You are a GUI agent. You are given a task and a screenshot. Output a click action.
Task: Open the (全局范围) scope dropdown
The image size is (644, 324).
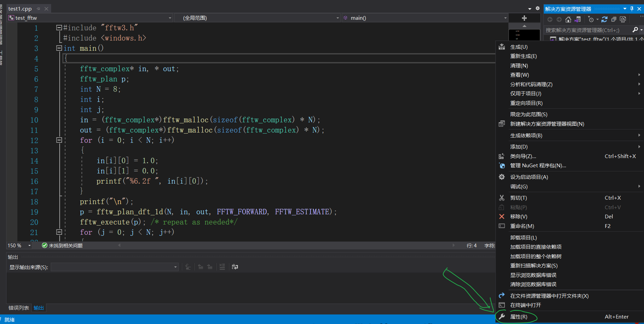[x=337, y=18]
